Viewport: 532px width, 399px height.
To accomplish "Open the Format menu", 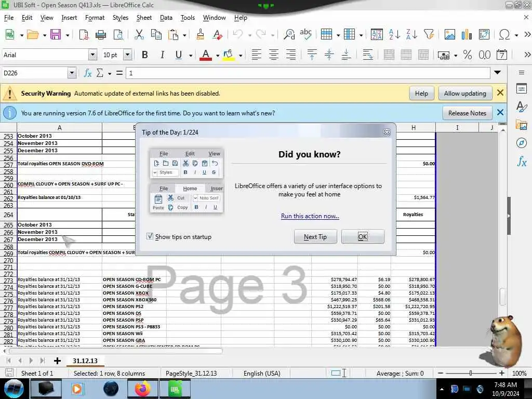I will [x=95, y=18].
